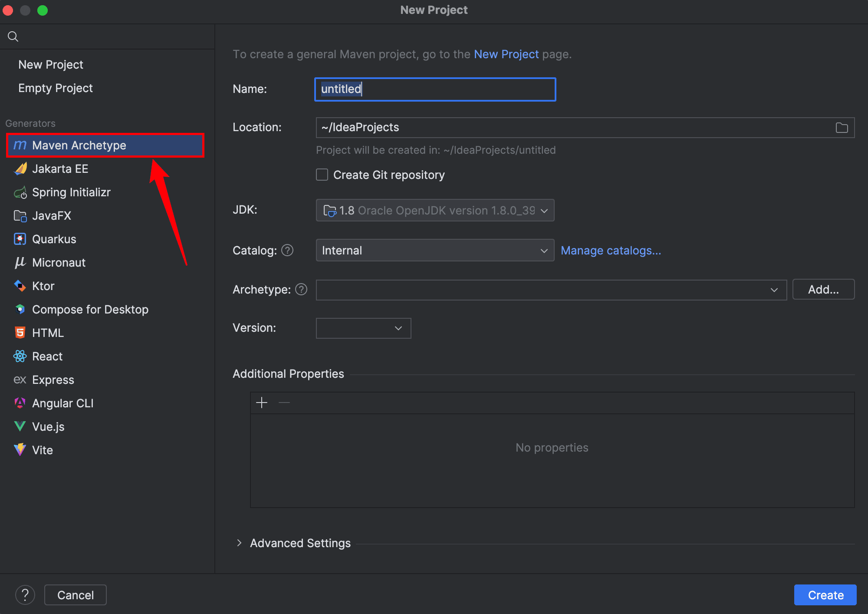Click the Add... archetype button
Image resolution: width=868 pixels, height=614 pixels.
(x=823, y=290)
